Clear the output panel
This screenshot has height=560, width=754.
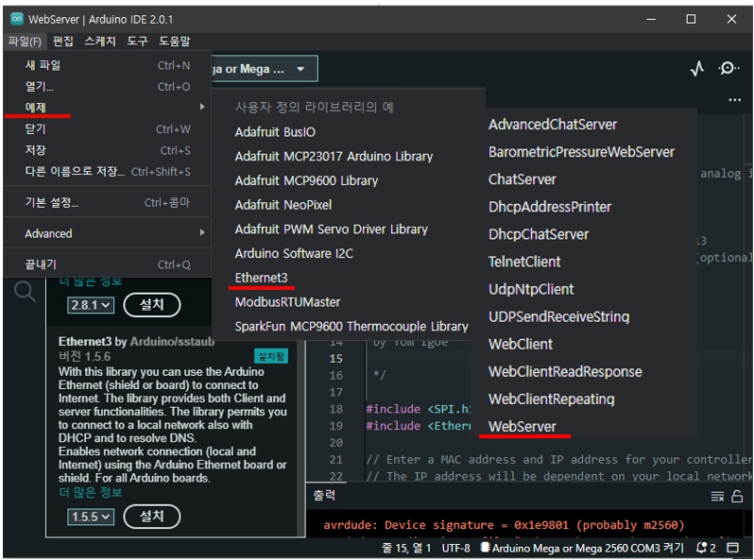(x=717, y=497)
